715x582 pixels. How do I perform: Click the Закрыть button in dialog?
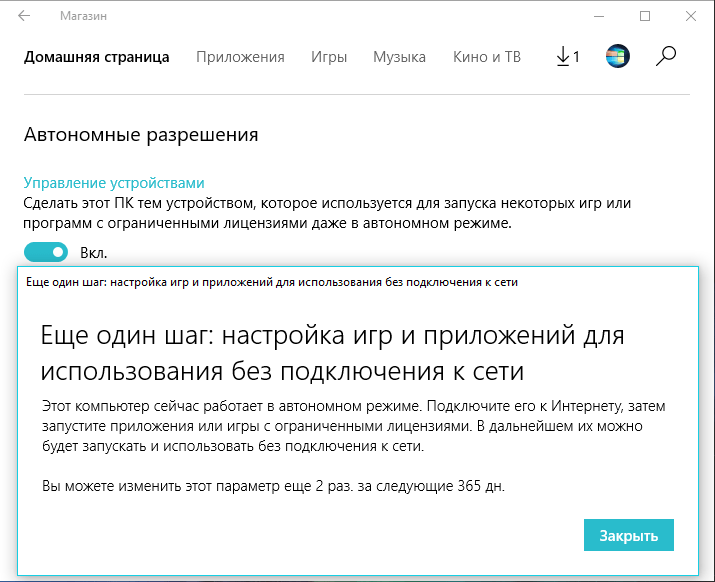point(628,535)
